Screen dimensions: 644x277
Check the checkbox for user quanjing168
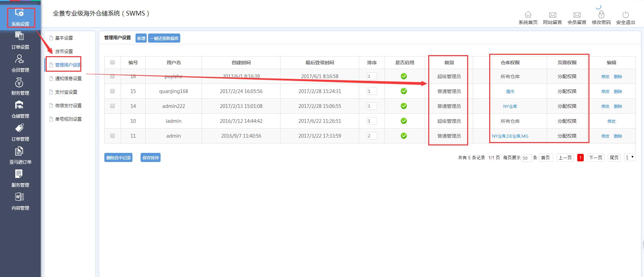pos(112,91)
